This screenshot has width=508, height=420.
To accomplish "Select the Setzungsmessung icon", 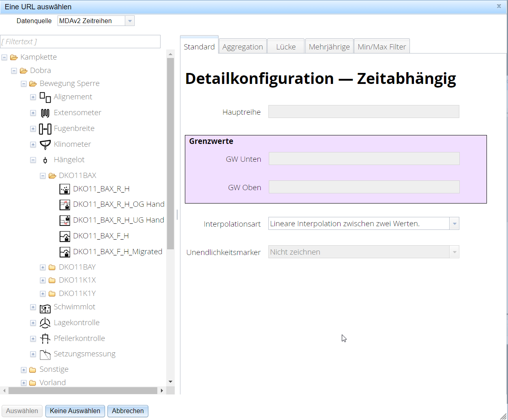I will 45,354.
